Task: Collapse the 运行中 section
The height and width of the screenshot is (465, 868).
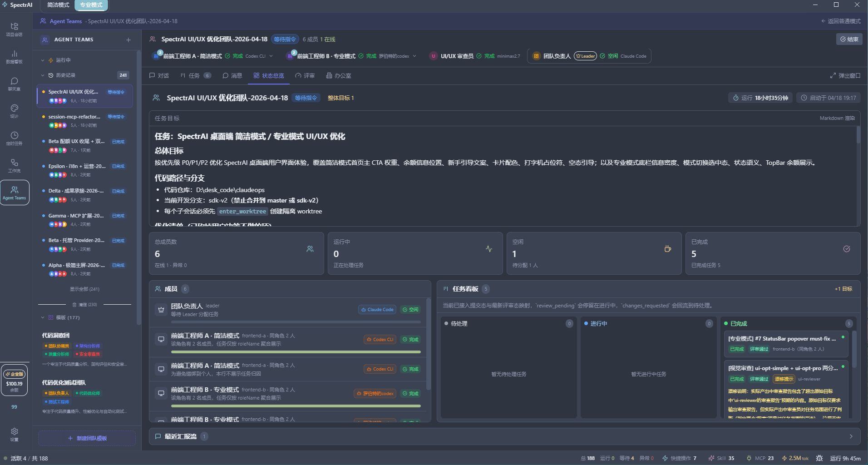Action: pyautogui.click(x=43, y=60)
